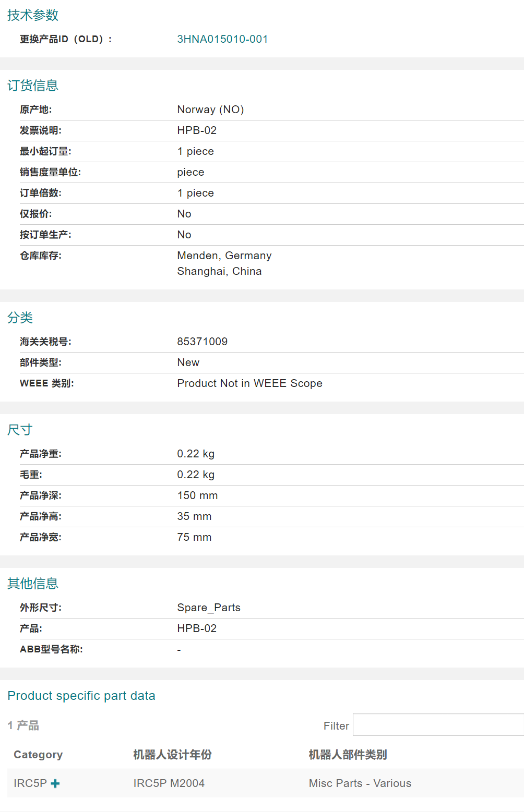Open replacement product link 3HNA015010-001
Image resolution: width=524 pixels, height=812 pixels.
coord(222,39)
